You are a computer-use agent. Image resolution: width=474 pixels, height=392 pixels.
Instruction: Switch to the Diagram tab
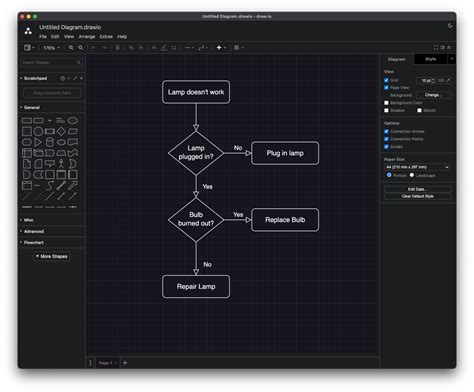[x=397, y=59]
